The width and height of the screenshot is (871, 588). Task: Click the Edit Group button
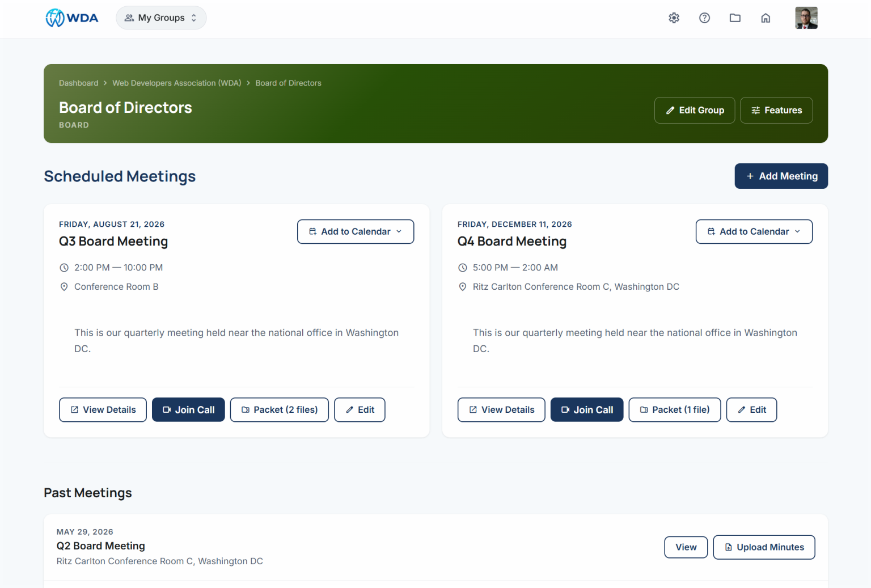click(695, 110)
